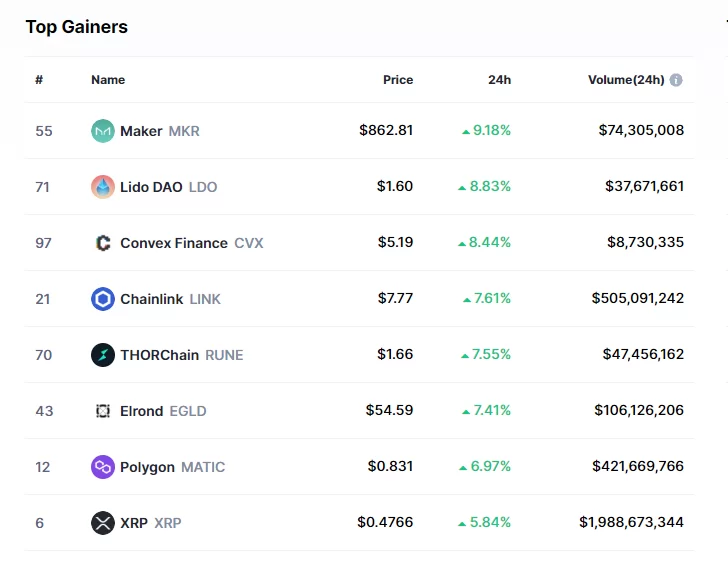Click the Polygon MATIC logo
728x562 pixels.
click(x=103, y=467)
